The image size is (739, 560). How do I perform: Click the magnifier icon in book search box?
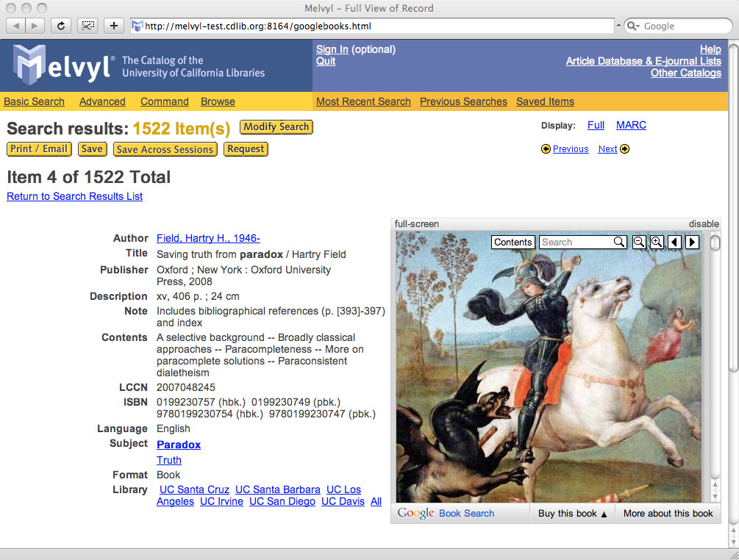[x=619, y=242]
